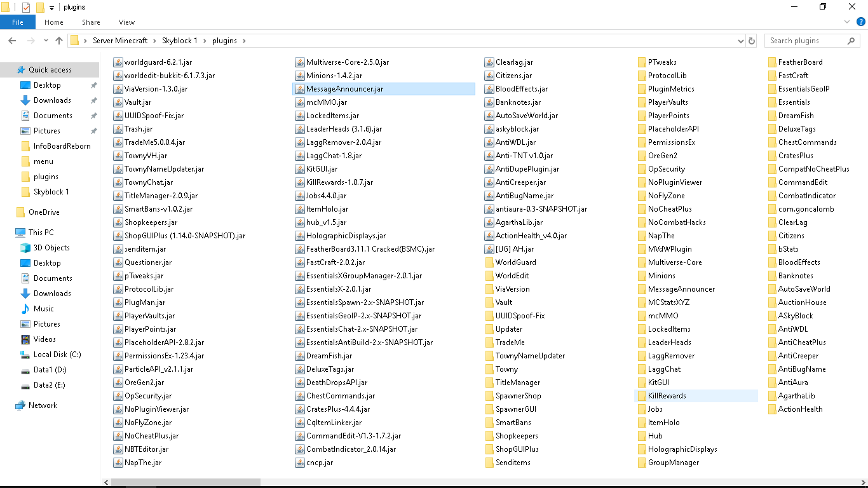868x488 pixels.
Task: Open the menu folder in Quick access
Action: click(x=43, y=161)
